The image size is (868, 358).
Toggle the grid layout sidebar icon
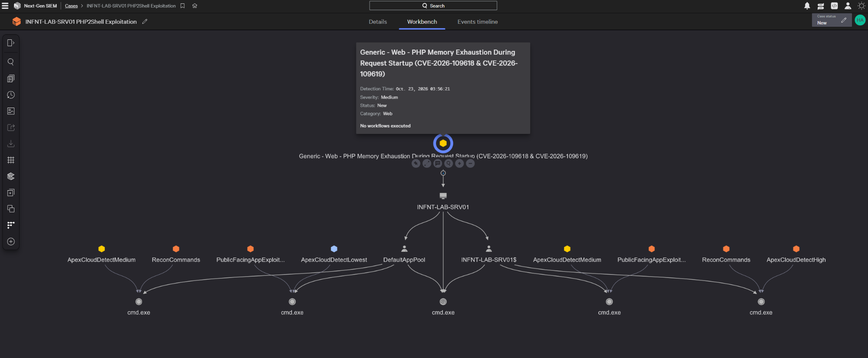tap(11, 160)
